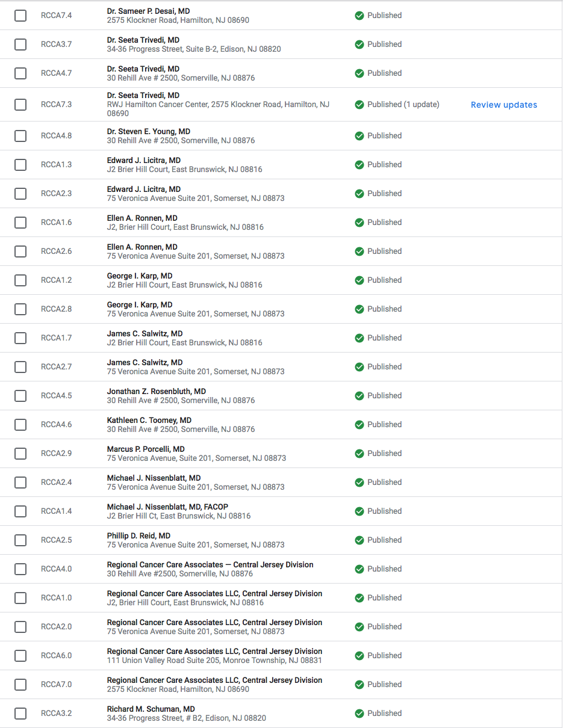Select the RCCA7.3 listing checkbox

point(20,105)
